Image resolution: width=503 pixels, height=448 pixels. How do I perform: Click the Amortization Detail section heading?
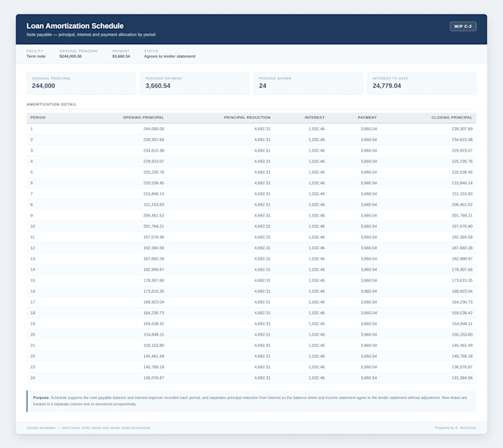click(x=52, y=104)
